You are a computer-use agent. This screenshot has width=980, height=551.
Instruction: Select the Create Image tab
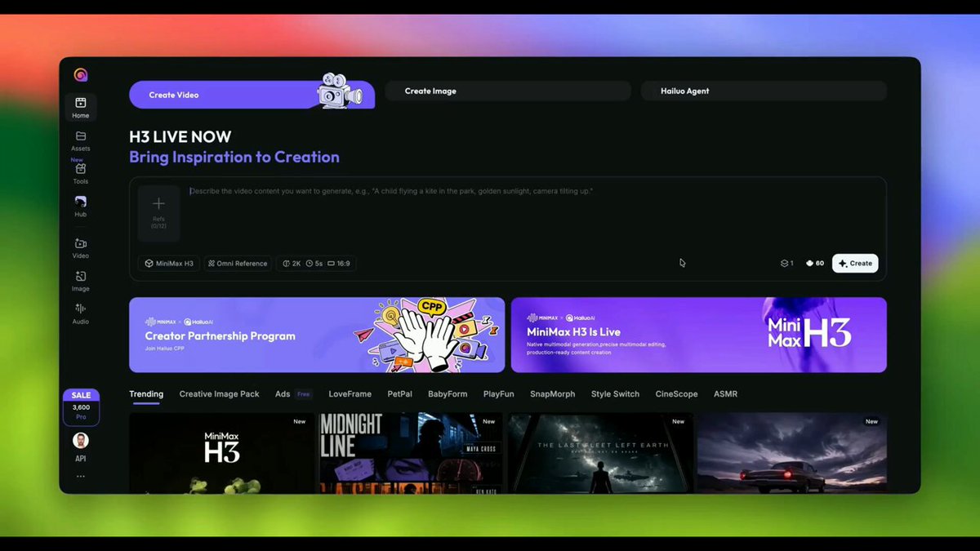tap(508, 91)
